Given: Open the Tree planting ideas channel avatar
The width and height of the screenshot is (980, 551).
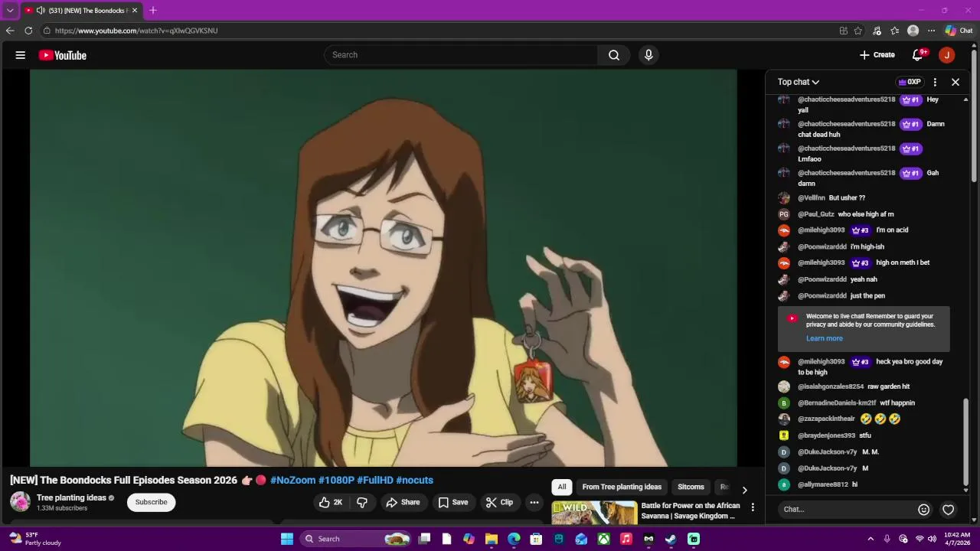Looking at the screenshot, I should tap(20, 502).
